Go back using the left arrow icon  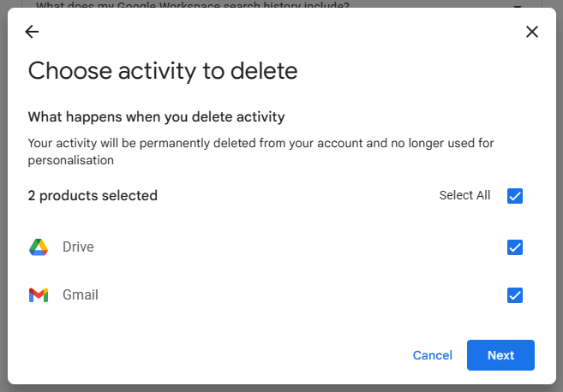pos(32,32)
